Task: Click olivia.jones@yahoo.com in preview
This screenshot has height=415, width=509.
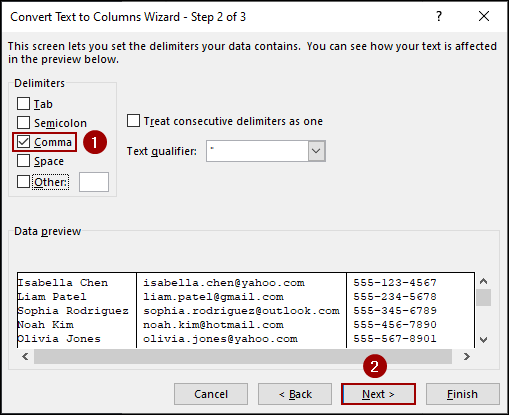Action: click(x=220, y=339)
